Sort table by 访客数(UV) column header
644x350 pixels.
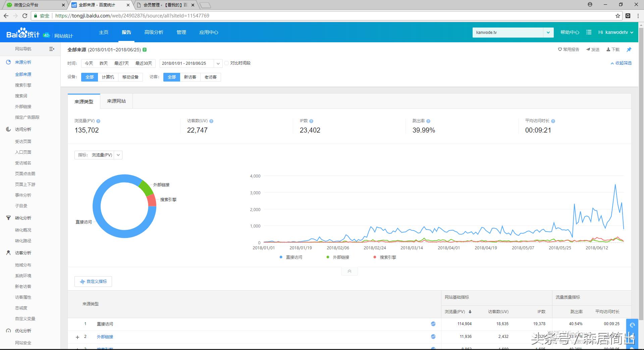coord(498,312)
